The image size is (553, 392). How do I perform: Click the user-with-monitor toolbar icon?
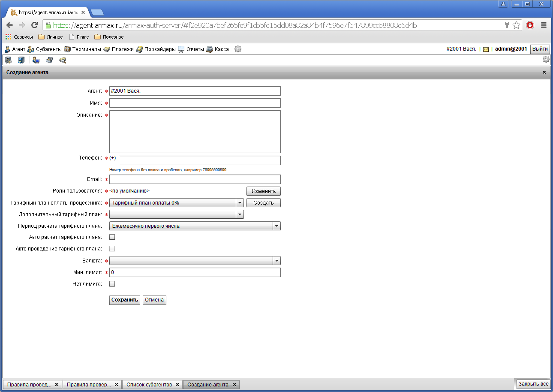[36, 60]
